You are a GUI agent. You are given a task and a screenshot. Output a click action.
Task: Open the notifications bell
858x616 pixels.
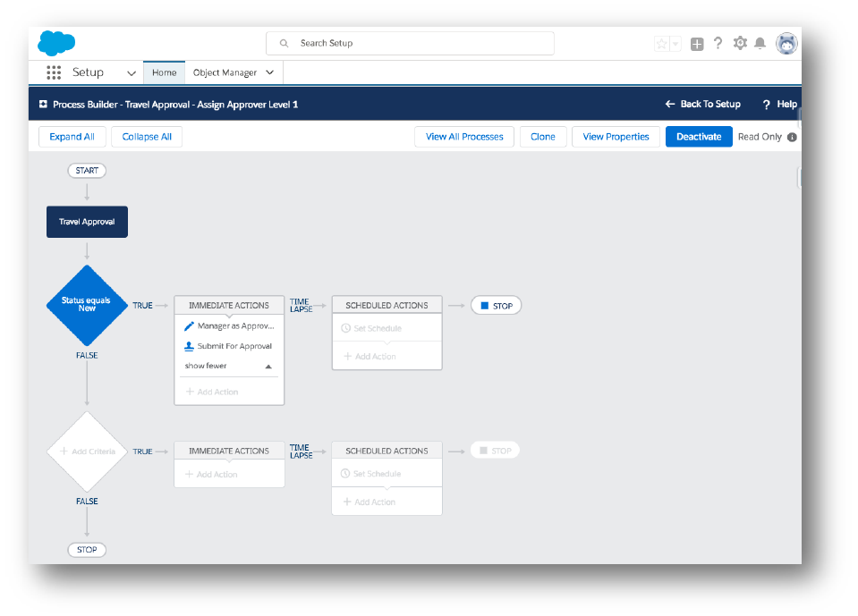pyautogui.click(x=760, y=43)
